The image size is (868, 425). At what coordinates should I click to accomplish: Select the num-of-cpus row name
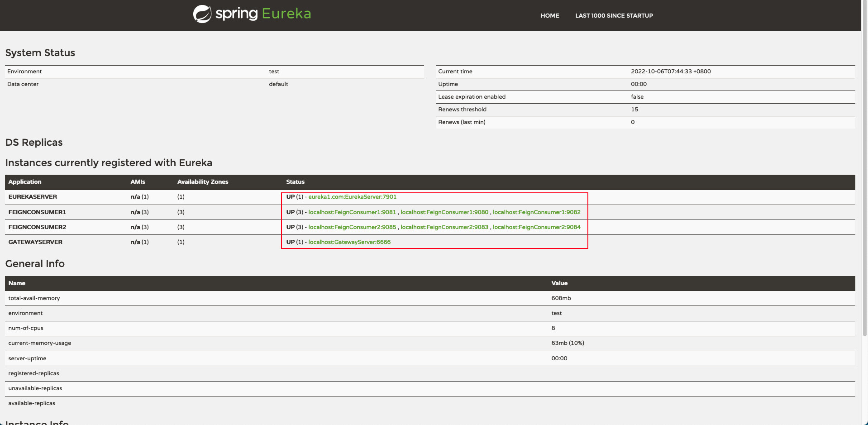coord(26,328)
